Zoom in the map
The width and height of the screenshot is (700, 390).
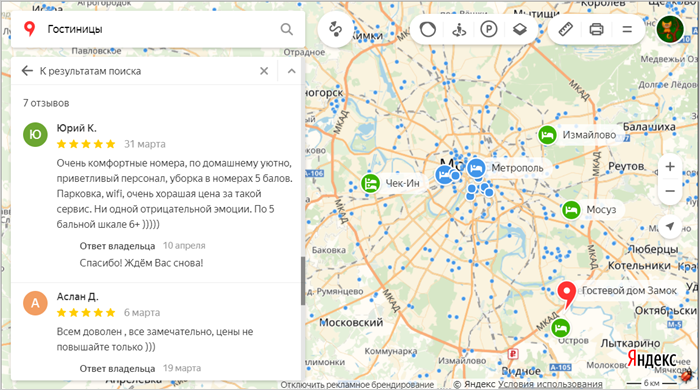[x=670, y=167]
